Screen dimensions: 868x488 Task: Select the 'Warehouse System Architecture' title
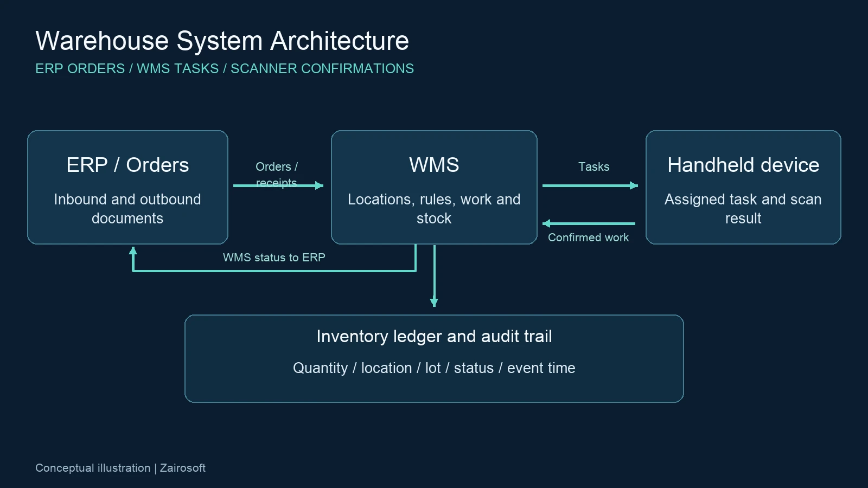tap(222, 41)
